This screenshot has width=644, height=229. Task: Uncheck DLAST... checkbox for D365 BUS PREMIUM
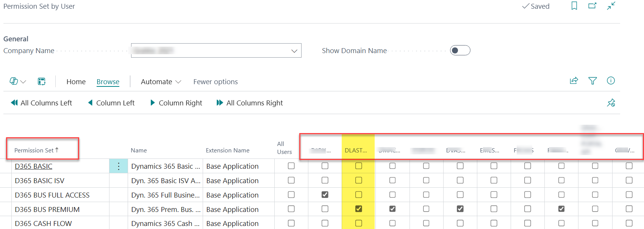click(358, 209)
